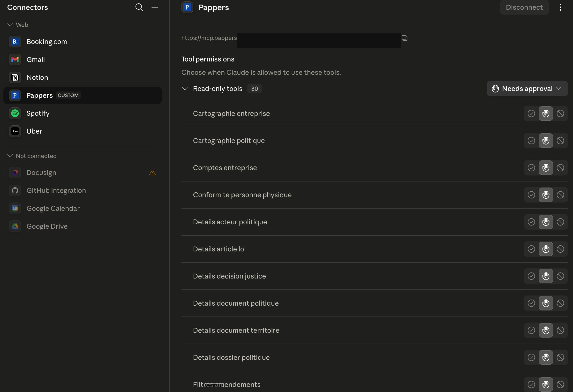Click the Pappers logo in header
The image size is (573, 392).
pos(187,7)
